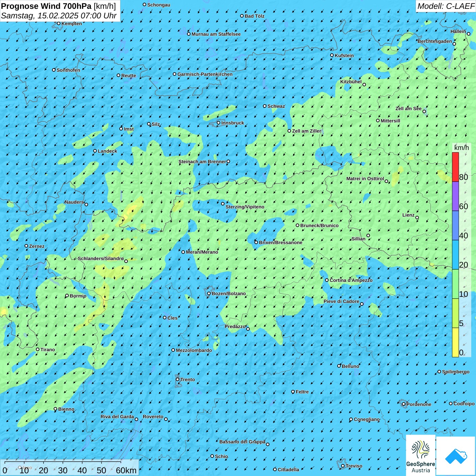Click the Lienz location marker
476x476 pixels.
[x=417, y=218]
